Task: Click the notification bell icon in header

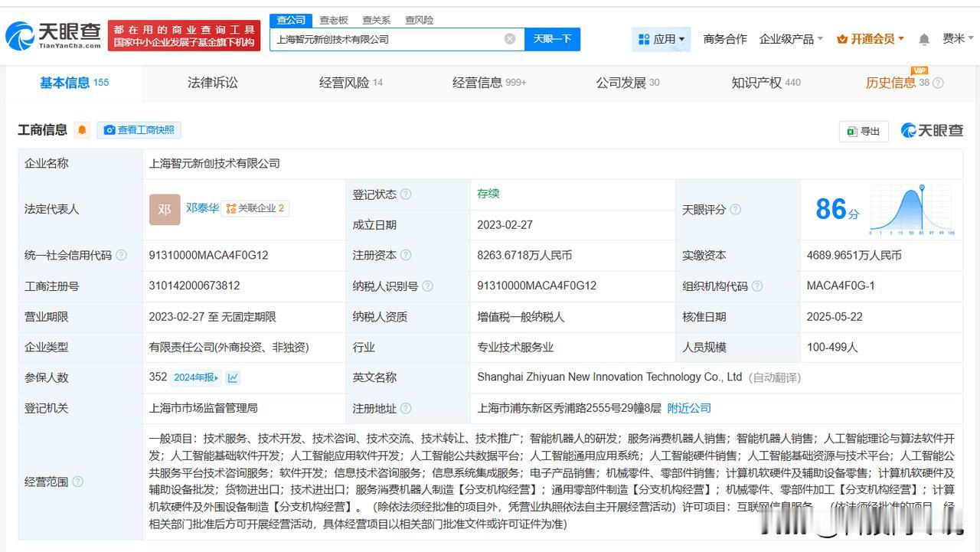Action: click(924, 39)
